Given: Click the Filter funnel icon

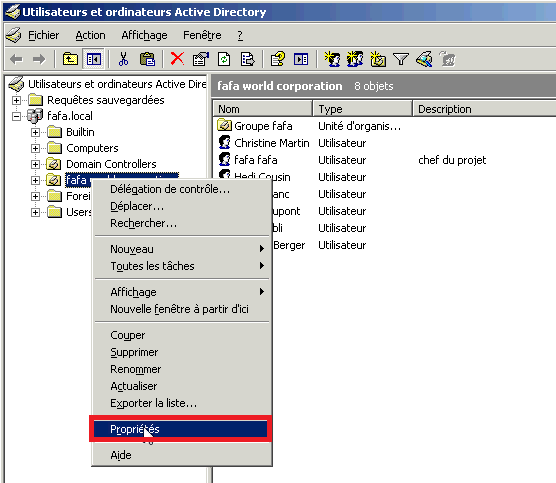Looking at the screenshot, I should [401, 59].
